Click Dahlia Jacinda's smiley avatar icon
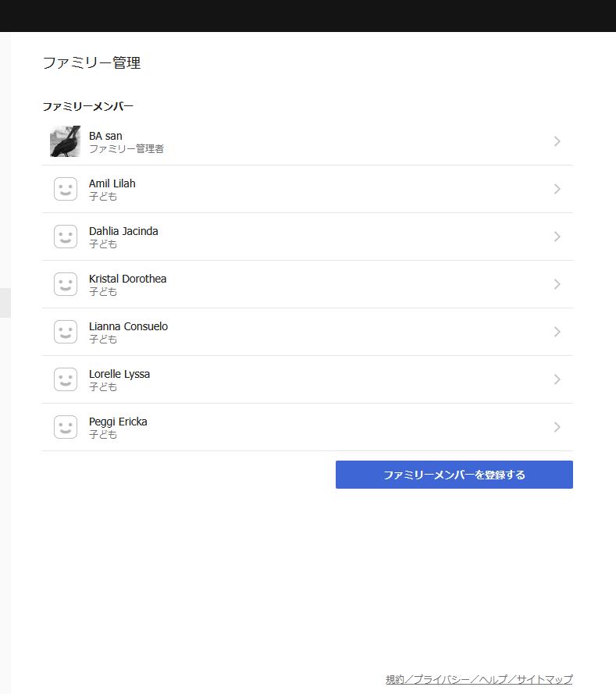The width and height of the screenshot is (616, 694). click(x=66, y=237)
